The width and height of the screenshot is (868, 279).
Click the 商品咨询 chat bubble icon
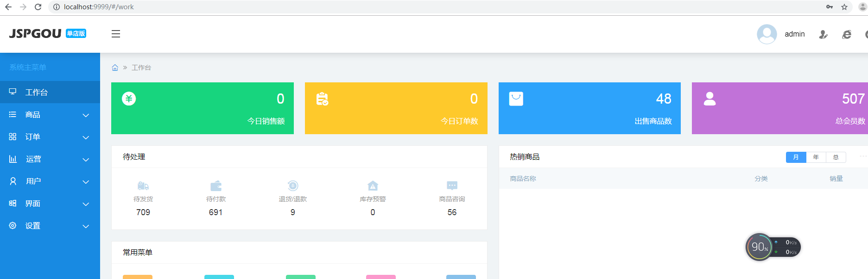(x=452, y=186)
